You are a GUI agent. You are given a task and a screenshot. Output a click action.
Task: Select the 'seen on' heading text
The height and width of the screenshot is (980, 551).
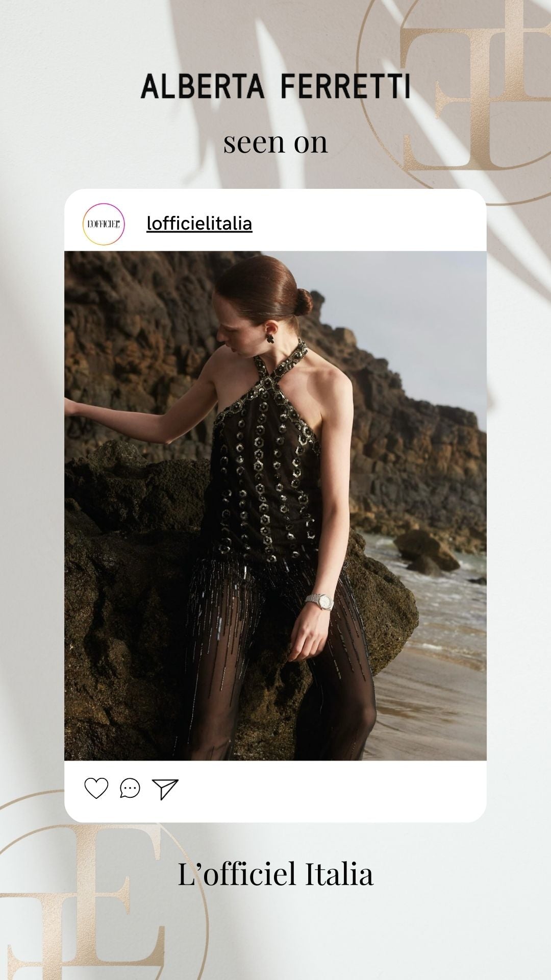(x=275, y=142)
